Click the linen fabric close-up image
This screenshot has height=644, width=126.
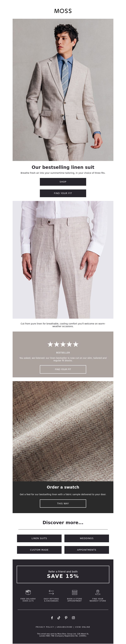pos(63,431)
